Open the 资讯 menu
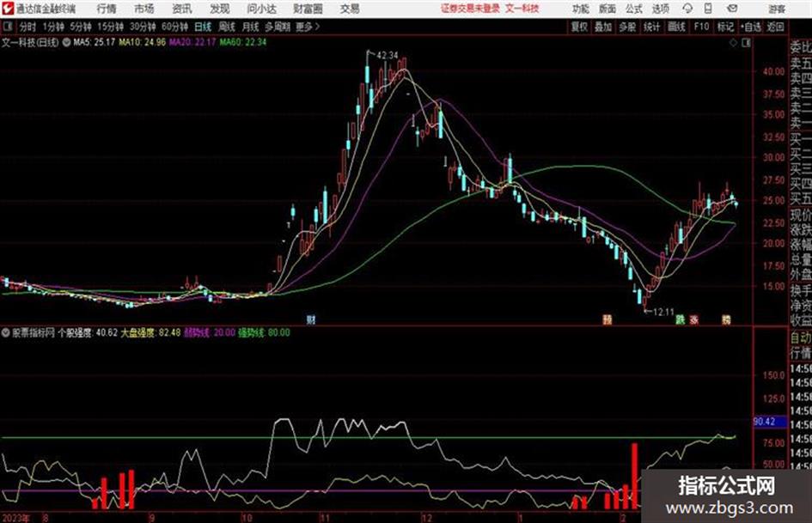Viewport: 812px width, 523px height. [182, 9]
